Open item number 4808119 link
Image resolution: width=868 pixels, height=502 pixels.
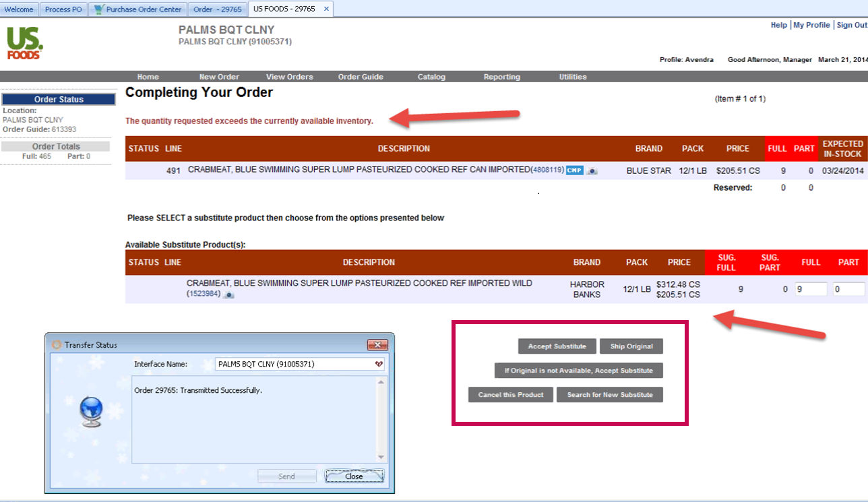coord(548,170)
